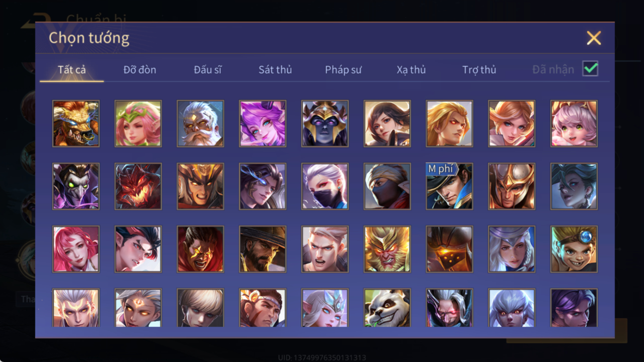This screenshot has height=362, width=644.
Task: Close the Chọn tướng dialog
Action: (x=594, y=38)
